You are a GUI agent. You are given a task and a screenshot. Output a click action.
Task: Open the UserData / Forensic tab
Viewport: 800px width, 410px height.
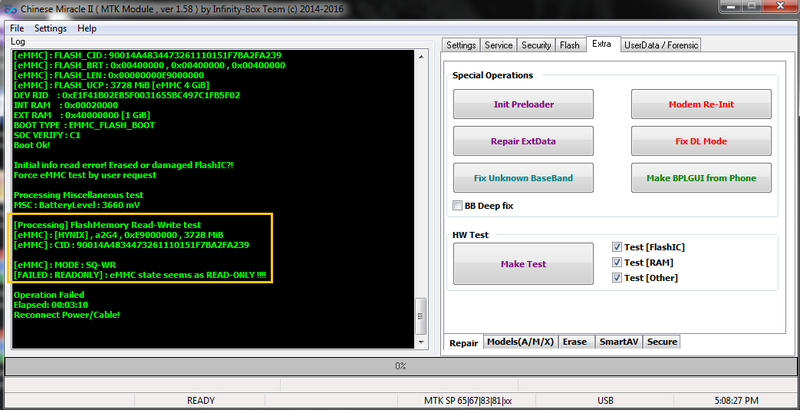pyautogui.click(x=661, y=45)
